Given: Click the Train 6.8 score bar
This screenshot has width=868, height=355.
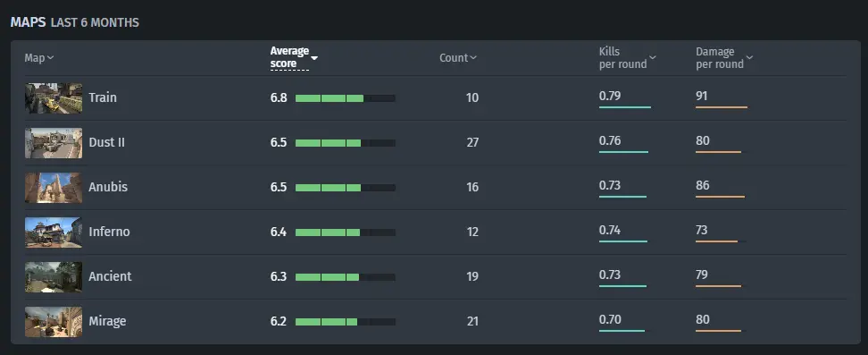Looking at the screenshot, I should (x=346, y=98).
